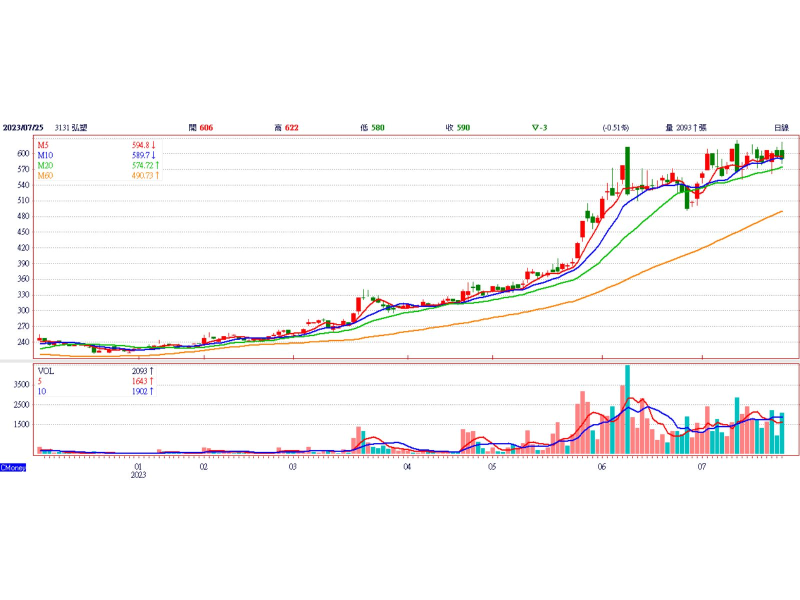
Task: Select the 日線 daily chart label
Action: [x=781, y=128]
